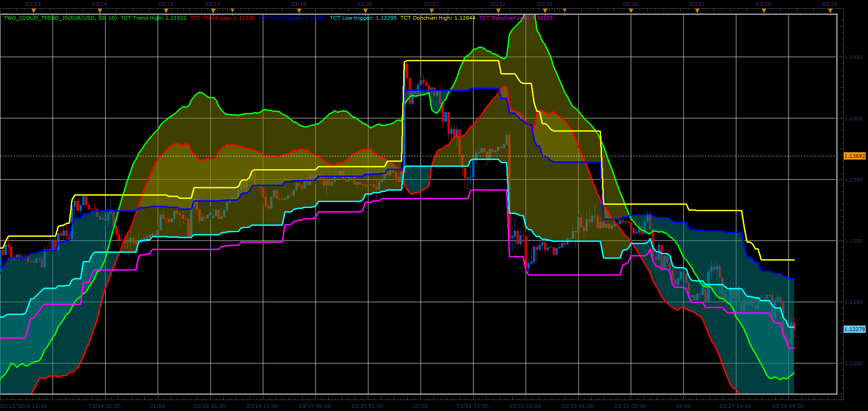
Task: Click the 03/17 day marker triangle
Action: [x=213, y=11]
